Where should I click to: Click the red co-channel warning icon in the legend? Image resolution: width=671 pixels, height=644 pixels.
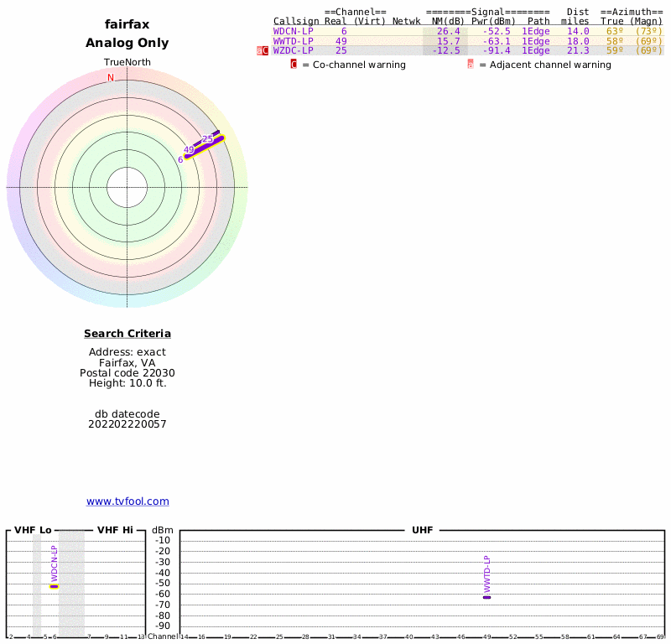(294, 65)
